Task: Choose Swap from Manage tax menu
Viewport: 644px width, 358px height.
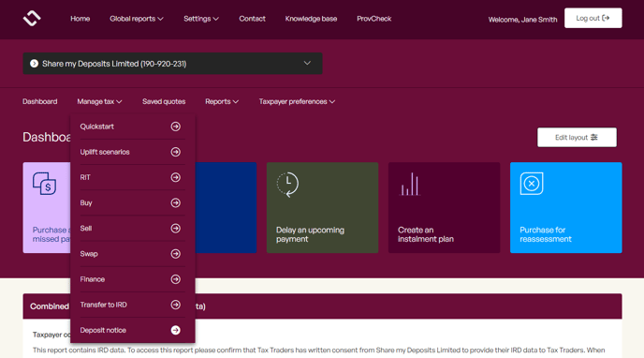Action: tap(132, 254)
